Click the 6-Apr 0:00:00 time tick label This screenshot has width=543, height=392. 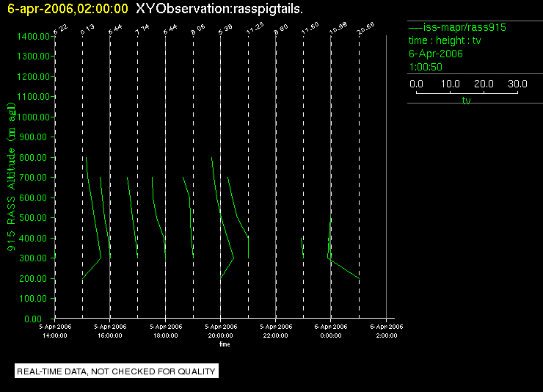pos(331,331)
